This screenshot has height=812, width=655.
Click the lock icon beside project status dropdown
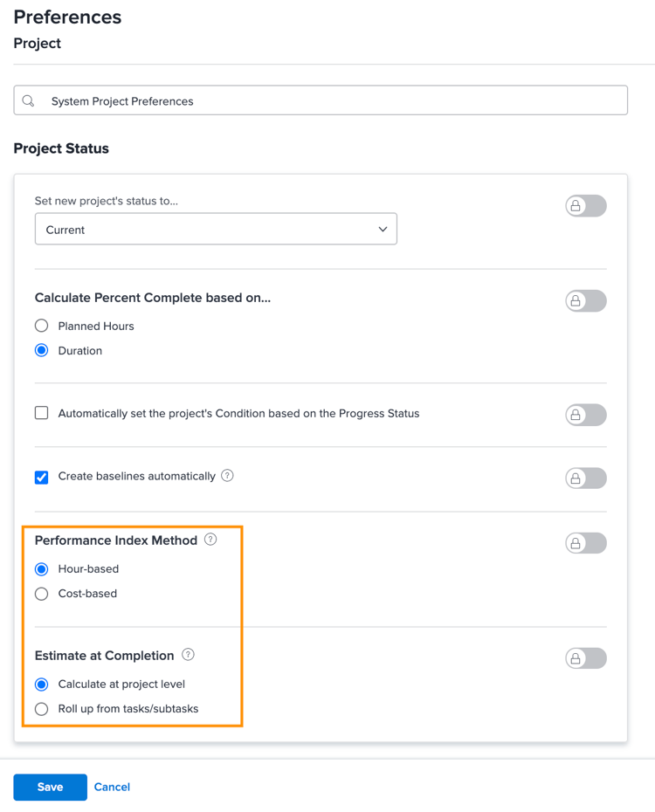pos(585,205)
